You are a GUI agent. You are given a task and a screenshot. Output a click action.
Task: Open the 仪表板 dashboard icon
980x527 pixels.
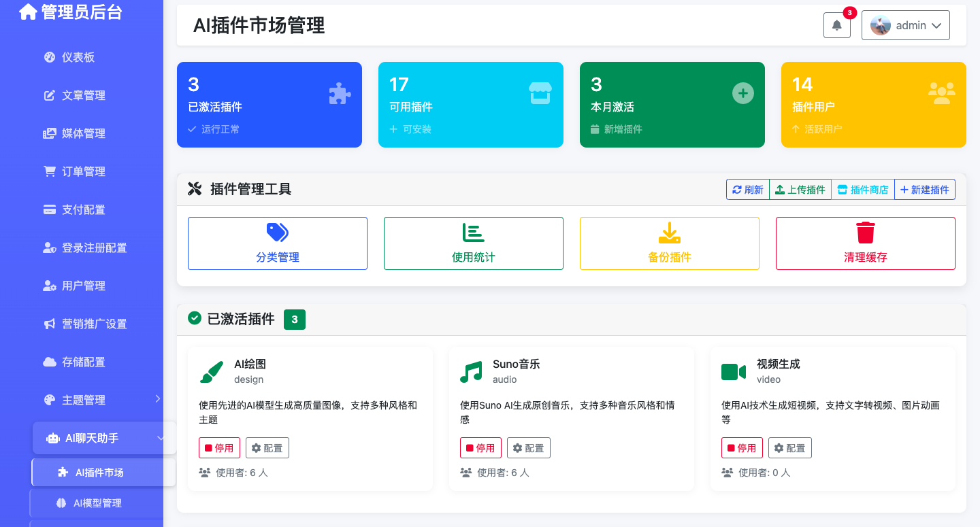tap(49, 57)
